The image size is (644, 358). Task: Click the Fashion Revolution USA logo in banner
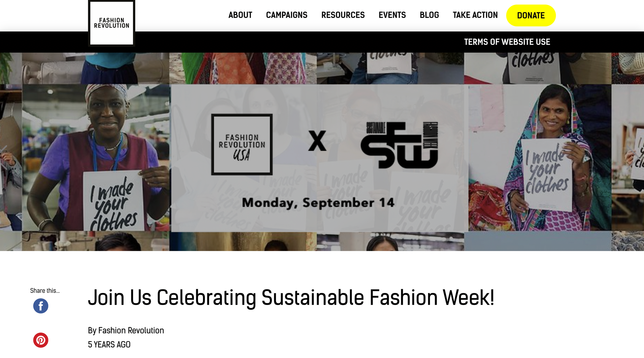241,145
